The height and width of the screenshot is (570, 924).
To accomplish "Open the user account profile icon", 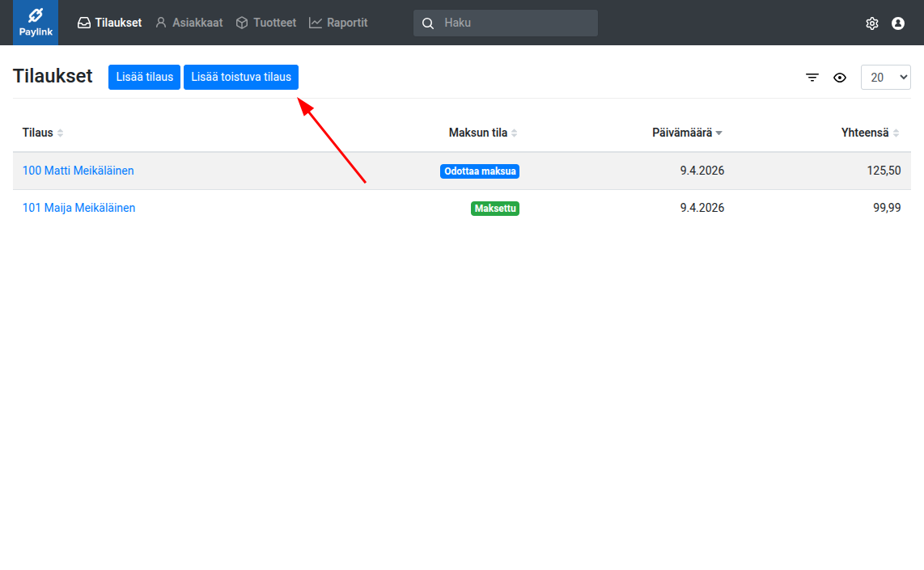I will 897,23.
